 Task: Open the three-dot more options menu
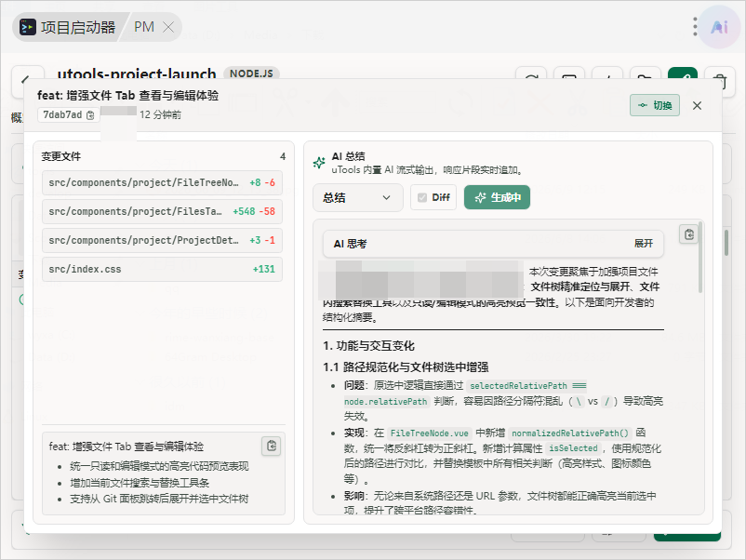click(x=695, y=27)
